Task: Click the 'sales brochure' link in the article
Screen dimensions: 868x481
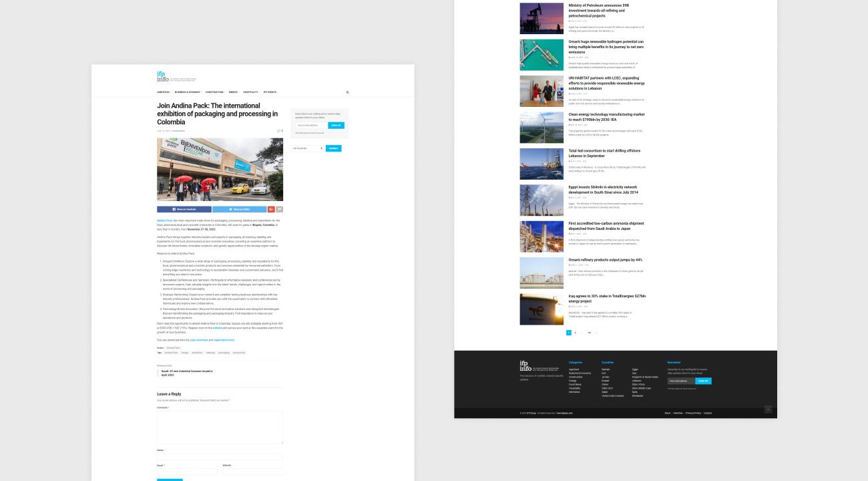Action: click(x=199, y=340)
